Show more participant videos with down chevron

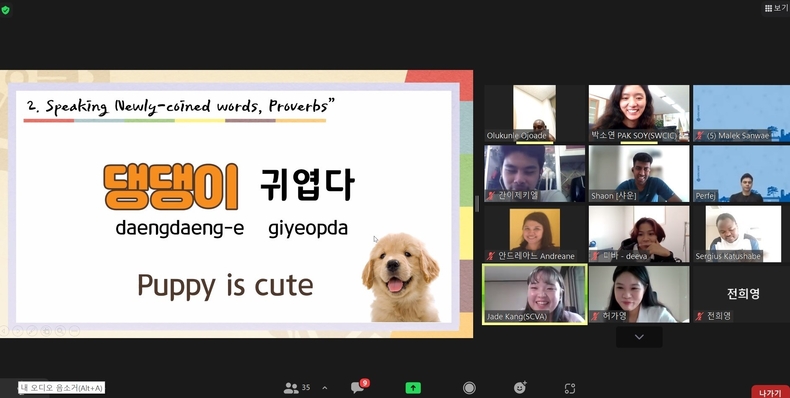pos(639,337)
